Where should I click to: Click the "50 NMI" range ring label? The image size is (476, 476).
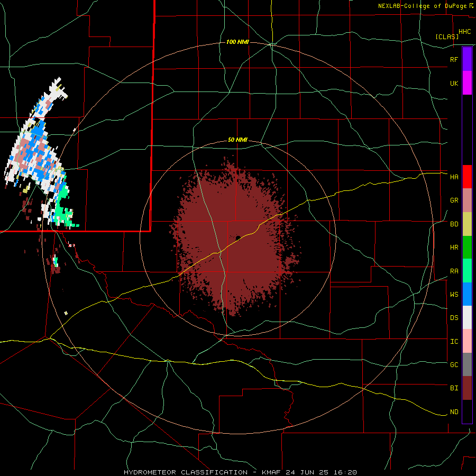(x=237, y=140)
